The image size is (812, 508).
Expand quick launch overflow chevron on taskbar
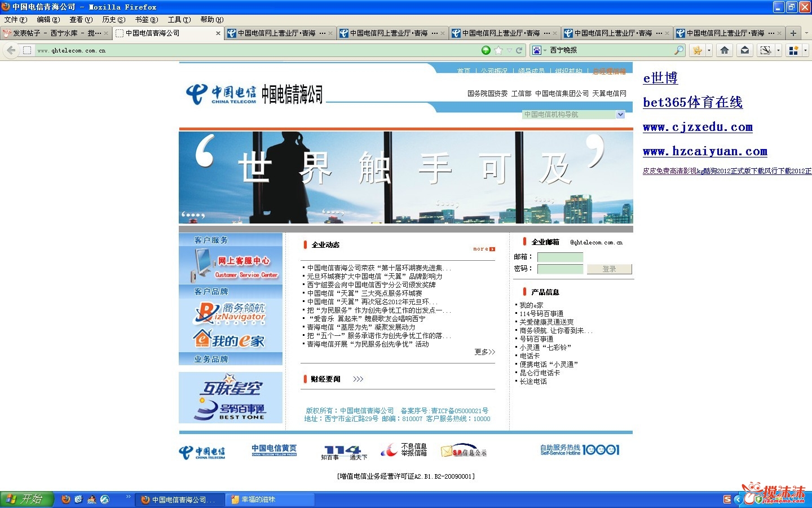tap(129, 497)
